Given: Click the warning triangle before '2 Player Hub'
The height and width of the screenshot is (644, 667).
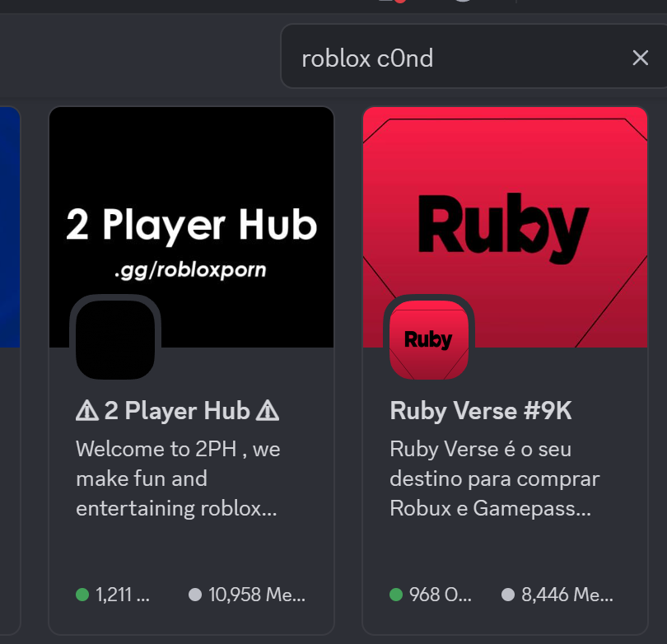Looking at the screenshot, I should (x=87, y=410).
